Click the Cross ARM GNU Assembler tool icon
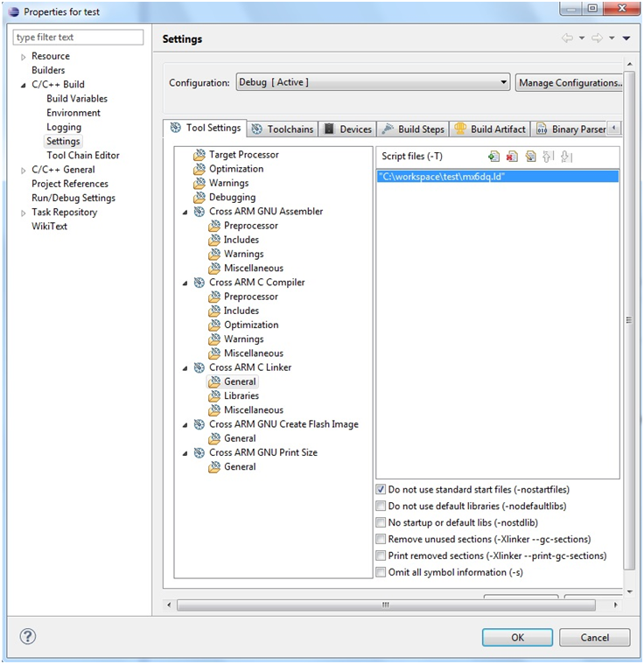Screen dimensions: 644x664 pyautogui.click(x=199, y=212)
